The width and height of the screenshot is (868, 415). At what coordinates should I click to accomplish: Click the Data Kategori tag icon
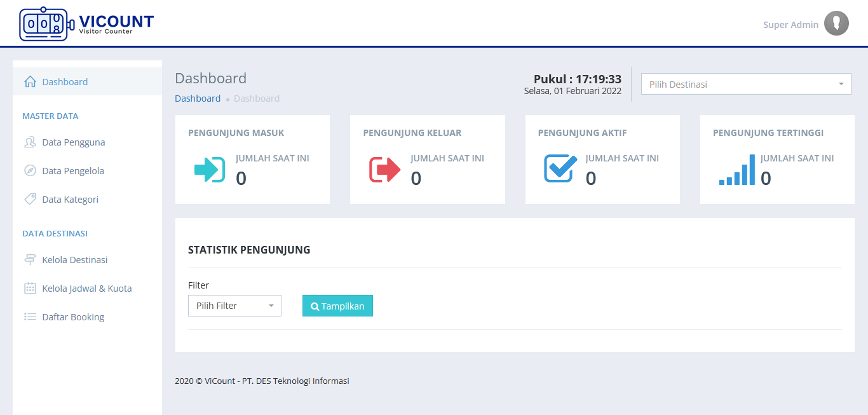(30, 200)
